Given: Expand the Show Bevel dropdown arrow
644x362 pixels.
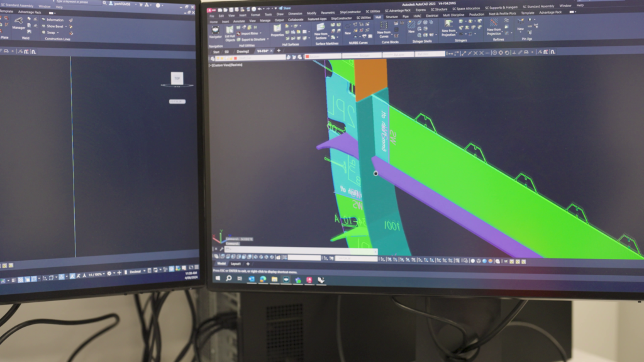Looking at the screenshot, I should click(x=65, y=26).
